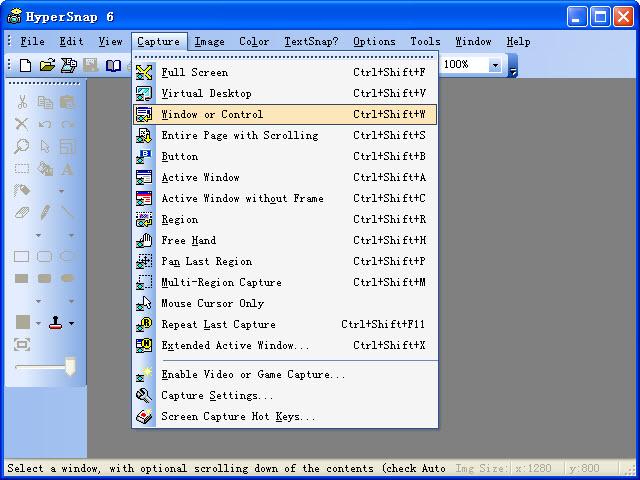Choose Button capture entry
Screen dimensions: 640x480
[x=285, y=156]
